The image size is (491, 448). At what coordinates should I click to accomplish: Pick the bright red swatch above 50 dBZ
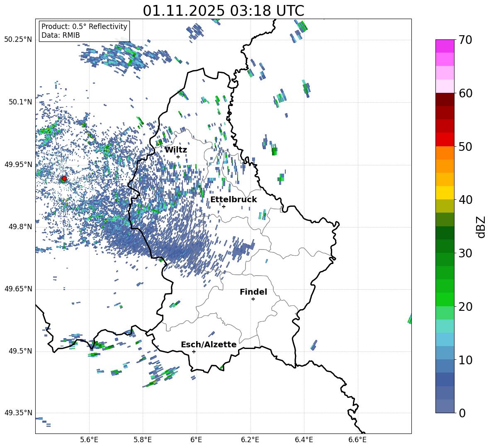(x=445, y=139)
